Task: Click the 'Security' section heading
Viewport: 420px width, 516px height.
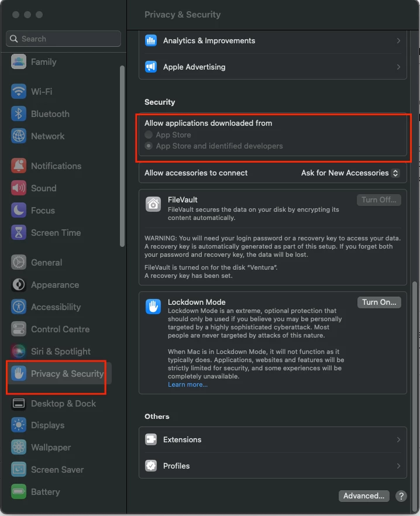Action: pos(160,102)
